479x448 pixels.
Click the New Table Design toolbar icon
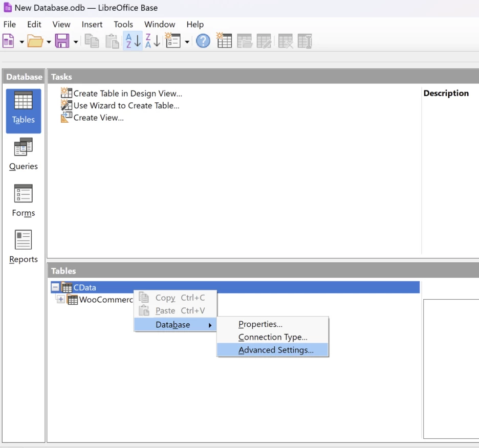tap(224, 40)
